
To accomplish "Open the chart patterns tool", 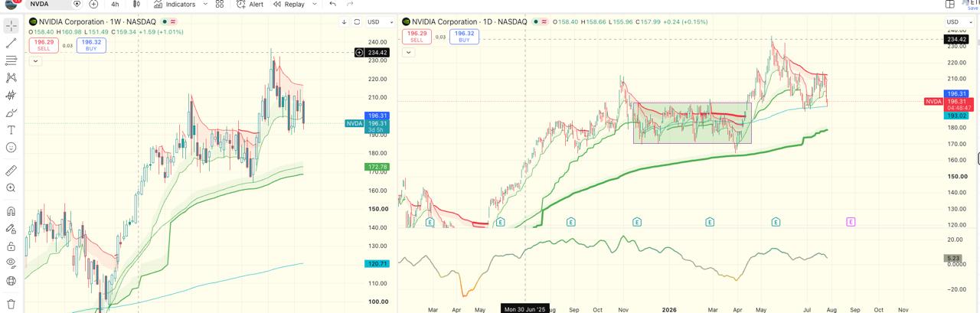I will pos(11,78).
